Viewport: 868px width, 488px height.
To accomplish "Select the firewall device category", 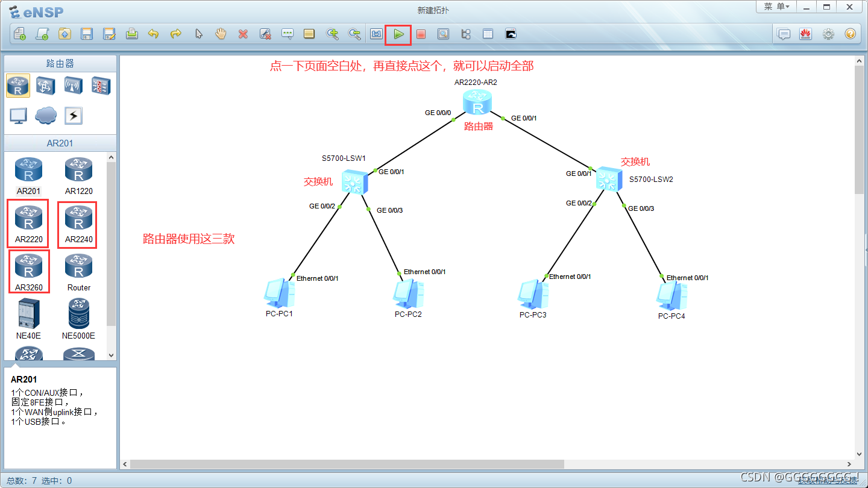I will tap(101, 86).
